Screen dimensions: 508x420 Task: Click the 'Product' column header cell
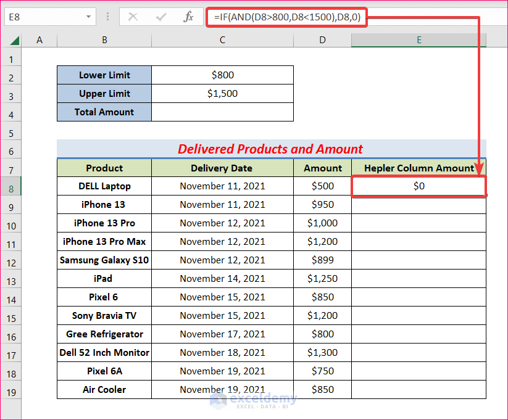pos(104,168)
